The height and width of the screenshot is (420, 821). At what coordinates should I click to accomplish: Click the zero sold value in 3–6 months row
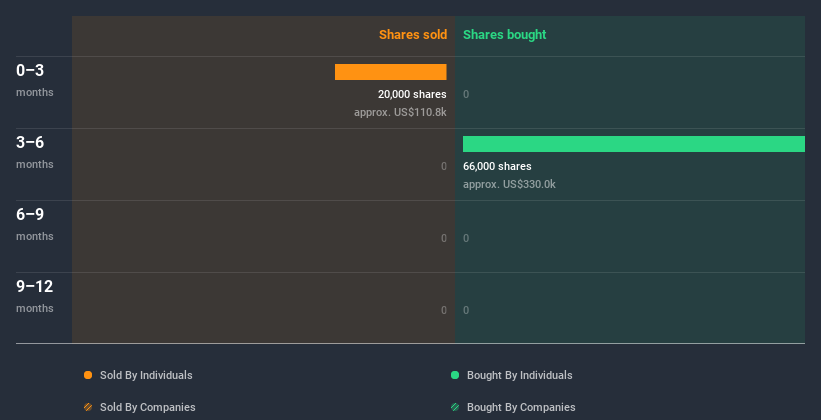click(x=444, y=166)
